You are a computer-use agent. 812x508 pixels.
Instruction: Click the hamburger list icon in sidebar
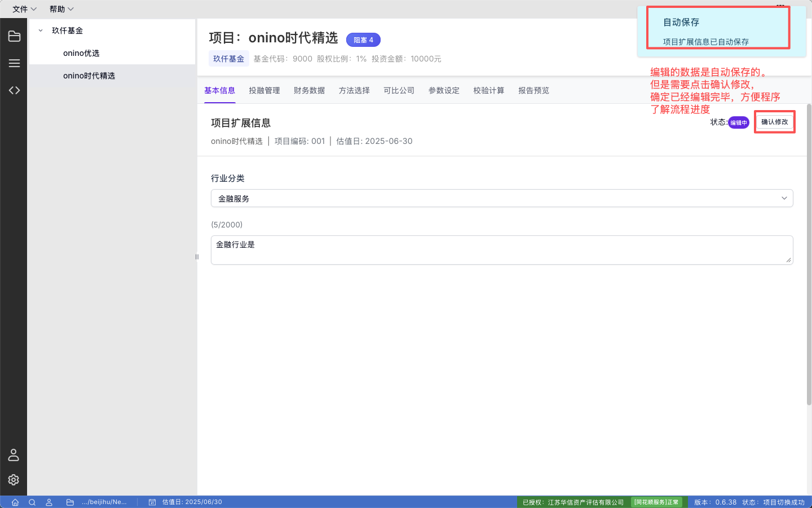(14, 63)
